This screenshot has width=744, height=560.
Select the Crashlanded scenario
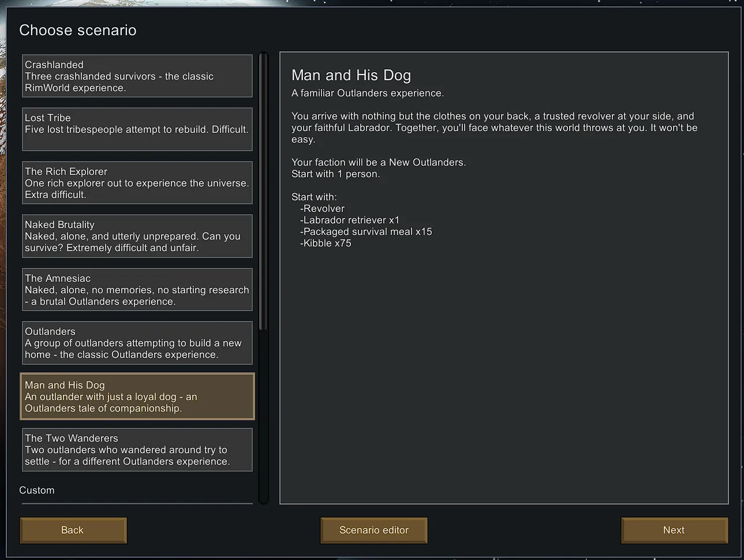[137, 76]
